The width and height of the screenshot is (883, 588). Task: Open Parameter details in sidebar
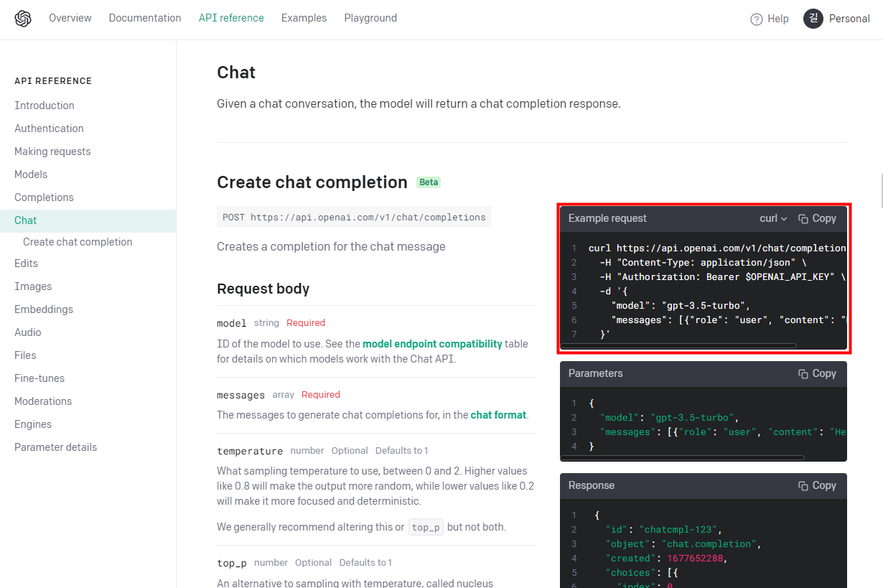tap(55, 447)
